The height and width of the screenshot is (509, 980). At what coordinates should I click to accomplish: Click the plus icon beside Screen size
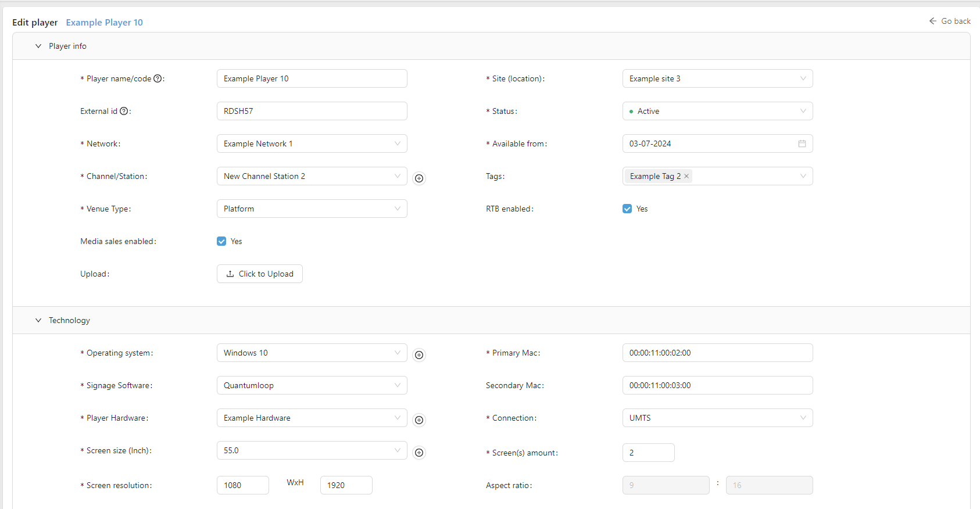(419, 453)
